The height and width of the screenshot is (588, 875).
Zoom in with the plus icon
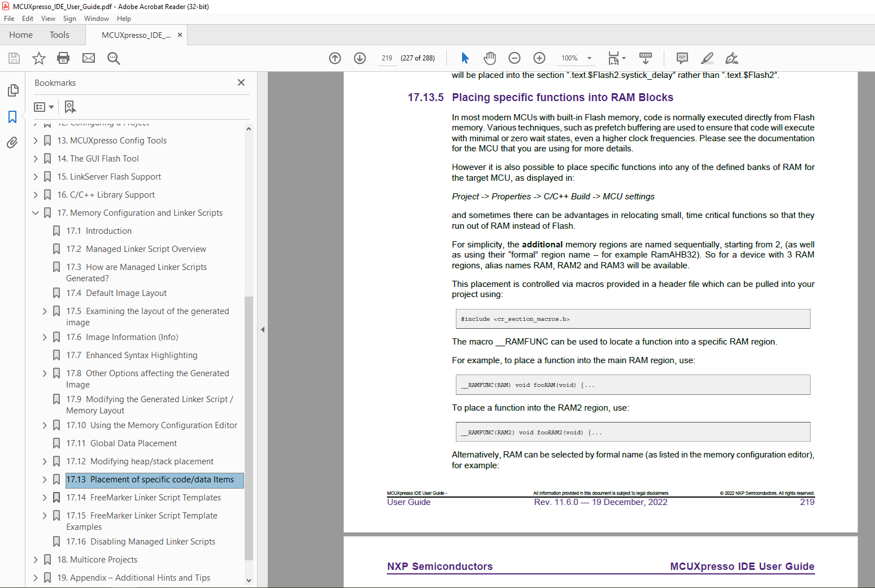tap(539, 58)
